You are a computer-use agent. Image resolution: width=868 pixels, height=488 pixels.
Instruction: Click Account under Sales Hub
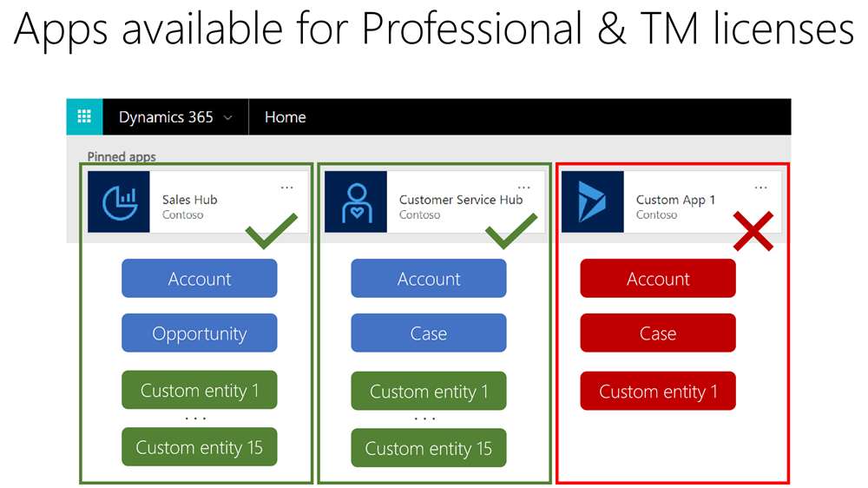click(x=200, y=278)
